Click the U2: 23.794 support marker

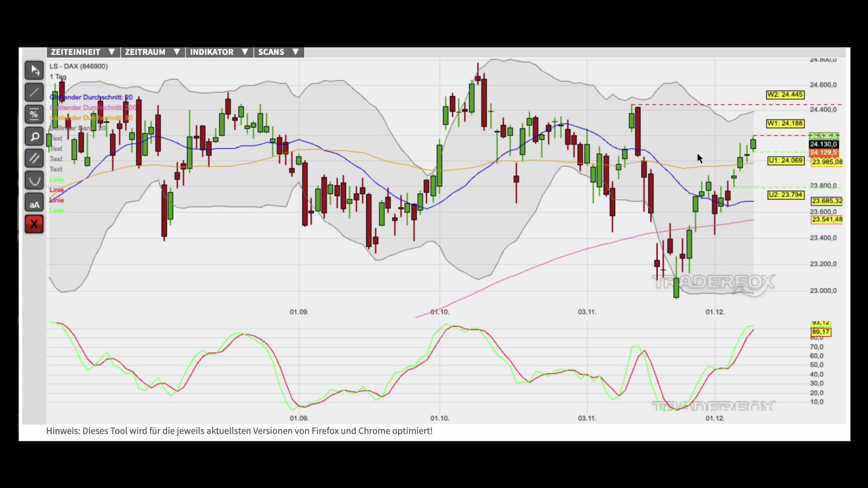(x=785, y=195)
